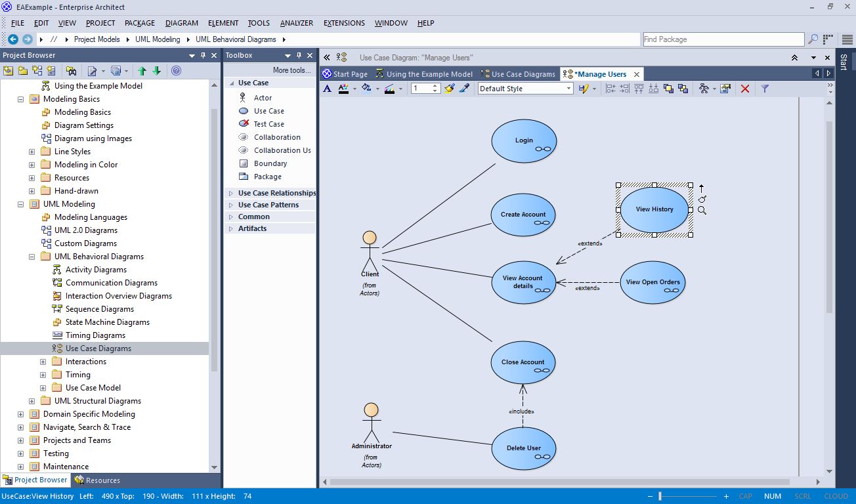Click the diagram Properties icon beside Auto Layout
This screenshot has width=856, height=504.
coord(725,89)
